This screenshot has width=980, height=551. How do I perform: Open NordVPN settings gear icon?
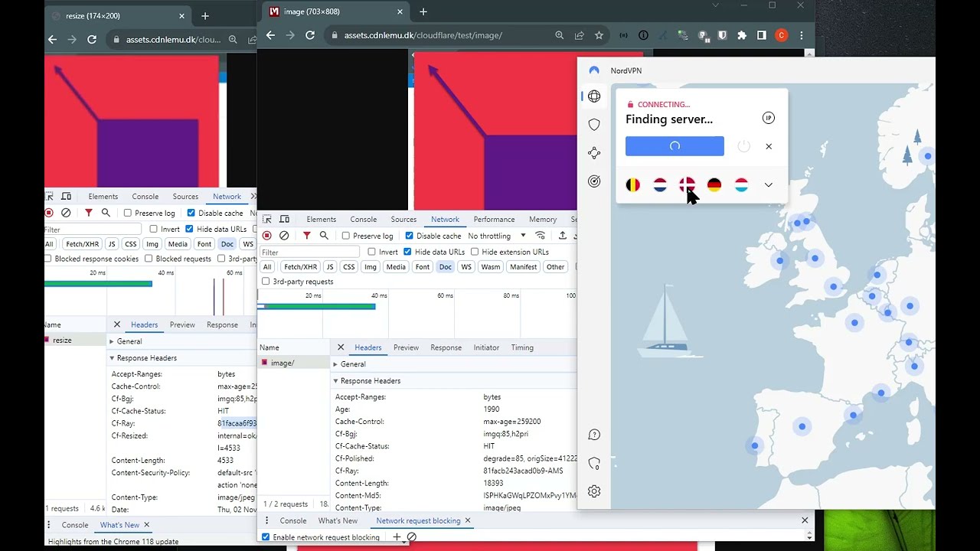[594, 492]
